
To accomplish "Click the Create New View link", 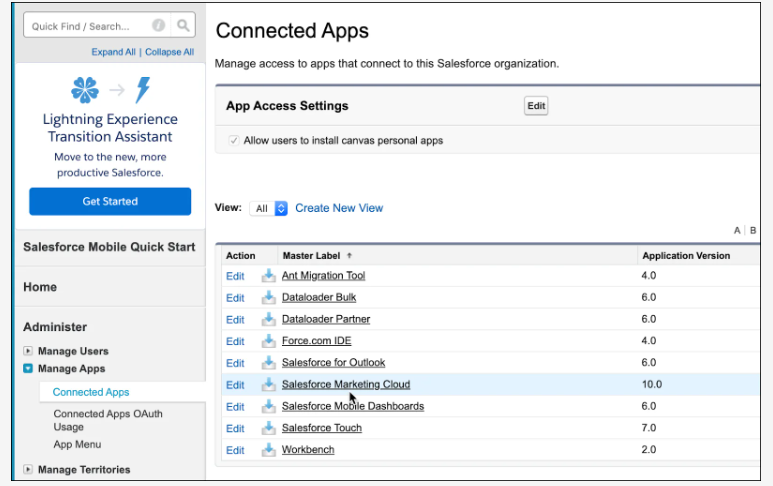I will click(339, 208).
